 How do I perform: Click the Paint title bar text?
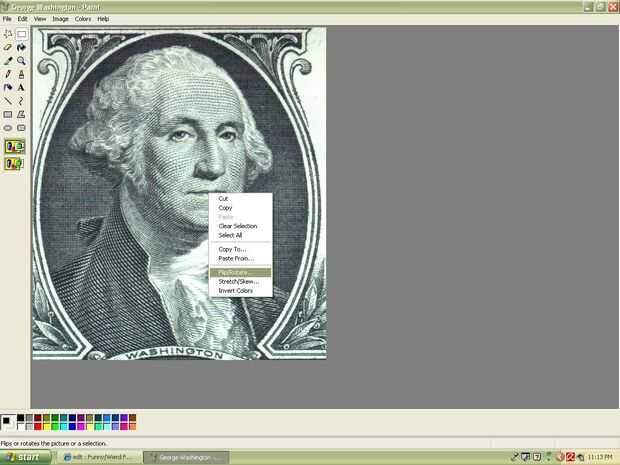click(56, 7)
